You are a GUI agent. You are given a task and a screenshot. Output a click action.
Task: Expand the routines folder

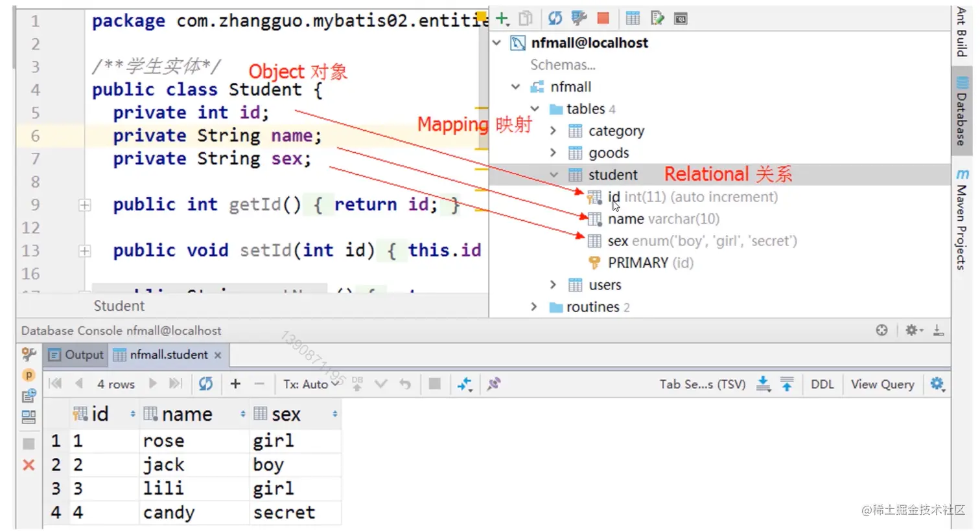534,307
